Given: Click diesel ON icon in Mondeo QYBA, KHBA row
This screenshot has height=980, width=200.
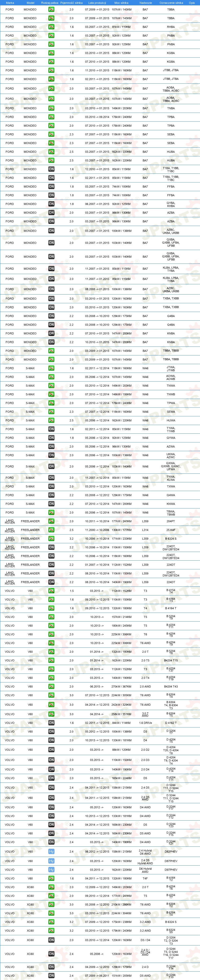Looking at the screenshot, I should tap(51, 204).
